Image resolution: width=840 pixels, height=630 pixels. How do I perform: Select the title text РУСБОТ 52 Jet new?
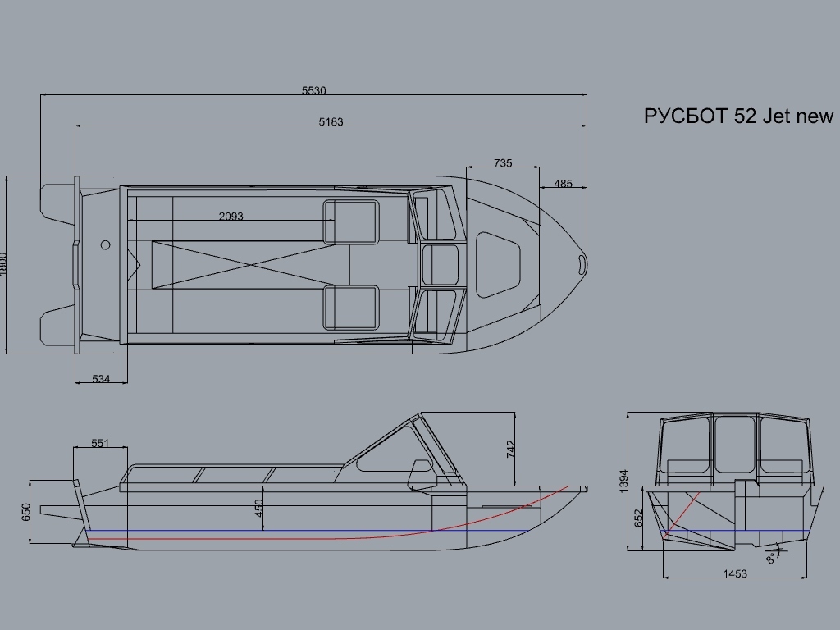(738, 116)
